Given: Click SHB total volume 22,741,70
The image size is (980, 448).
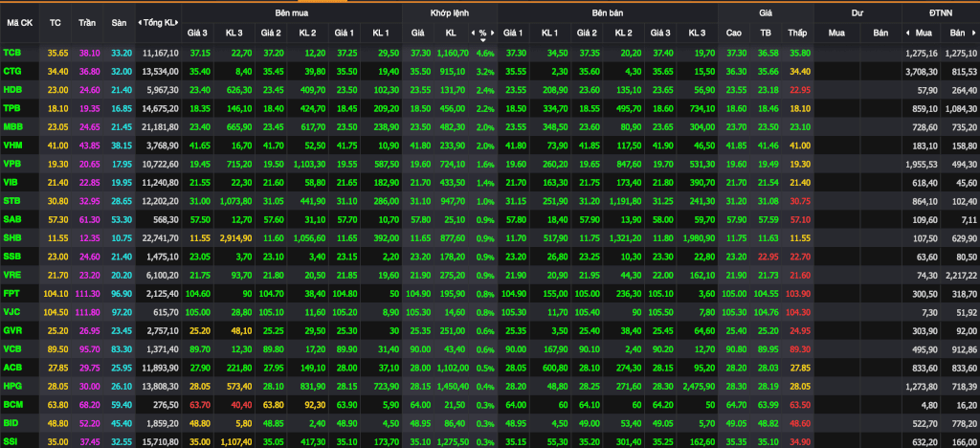Looking at the screenshot, I should [160, 238].
